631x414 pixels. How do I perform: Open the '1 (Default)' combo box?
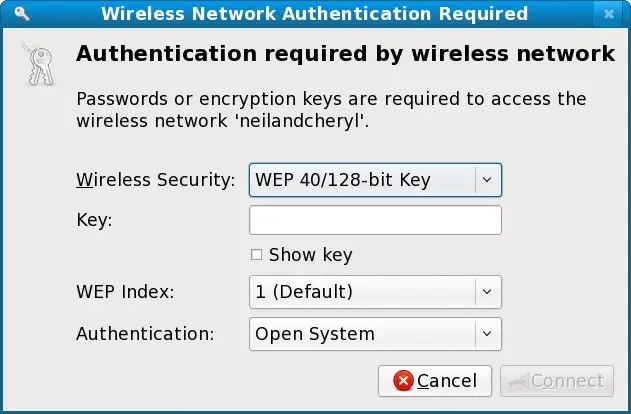click(x=361, y=292)
